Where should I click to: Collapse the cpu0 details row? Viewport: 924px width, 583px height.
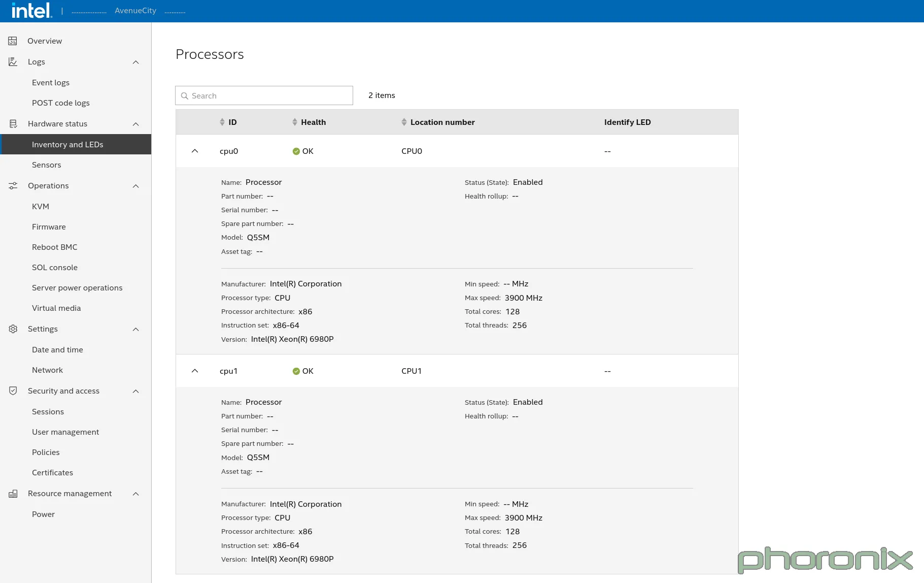(x=195, y=151)
